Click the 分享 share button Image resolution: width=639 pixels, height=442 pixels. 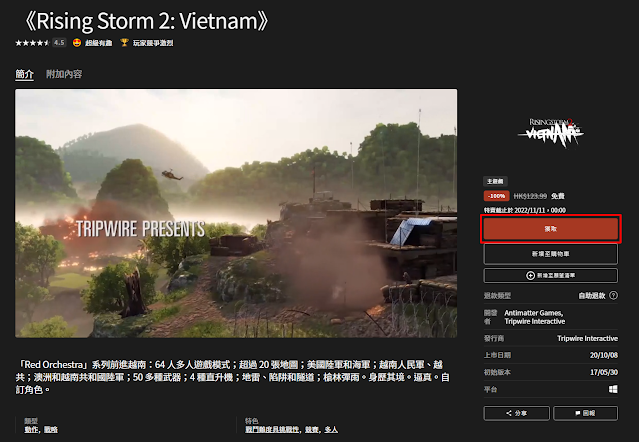(516, 413)
